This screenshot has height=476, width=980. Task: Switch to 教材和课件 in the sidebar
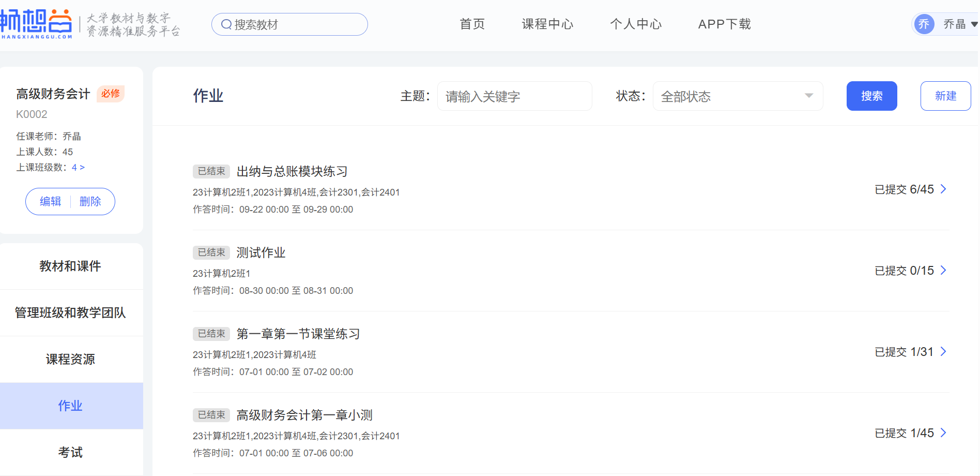(x=70, y=266)
